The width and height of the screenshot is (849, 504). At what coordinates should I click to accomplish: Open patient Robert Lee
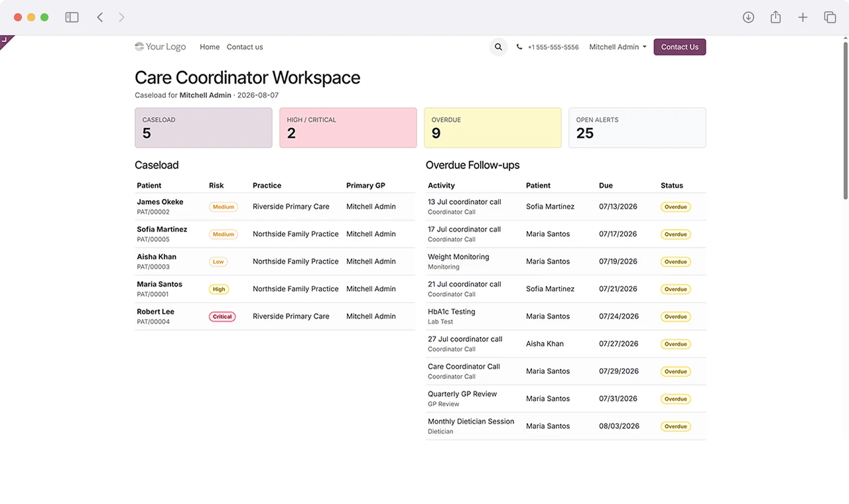[155, 312]
